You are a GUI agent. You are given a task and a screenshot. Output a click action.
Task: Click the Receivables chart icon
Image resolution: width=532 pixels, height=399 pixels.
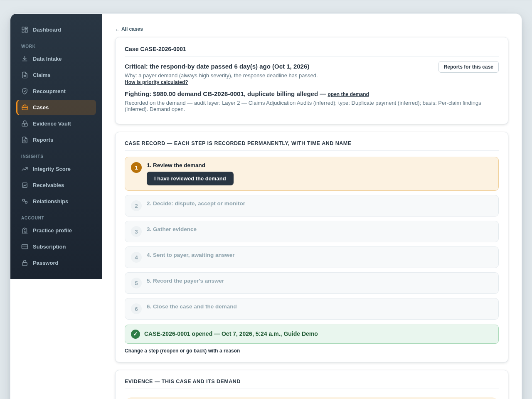click(x=25, y=185)
